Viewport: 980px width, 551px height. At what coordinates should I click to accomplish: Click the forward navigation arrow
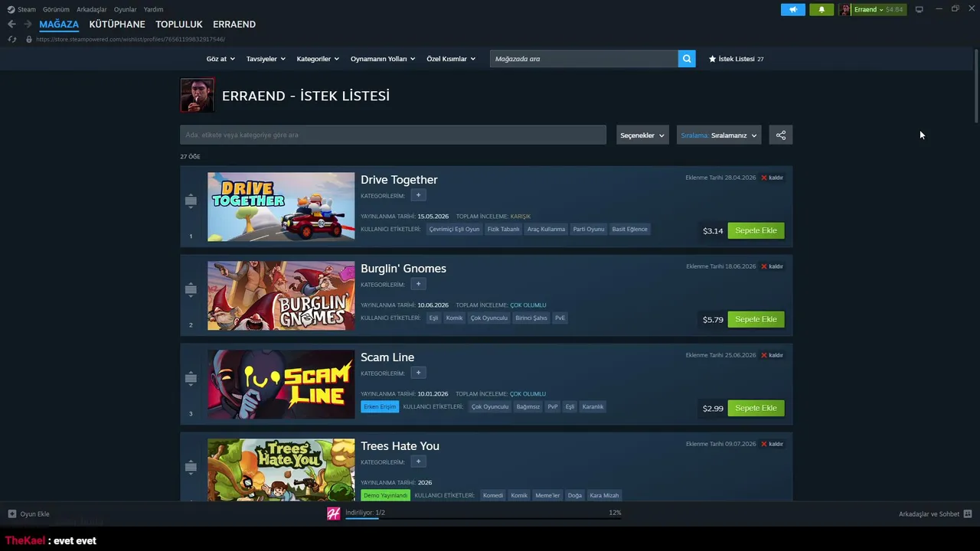28,24
